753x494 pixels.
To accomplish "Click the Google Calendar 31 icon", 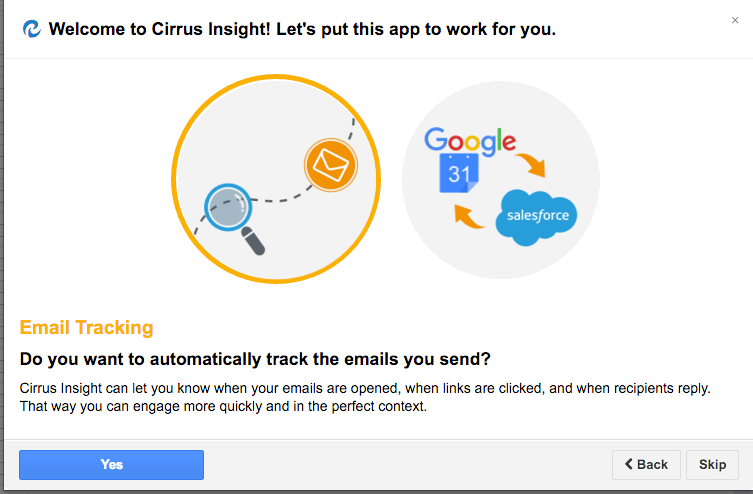I will pyautogui.click(x=459, y=173).
